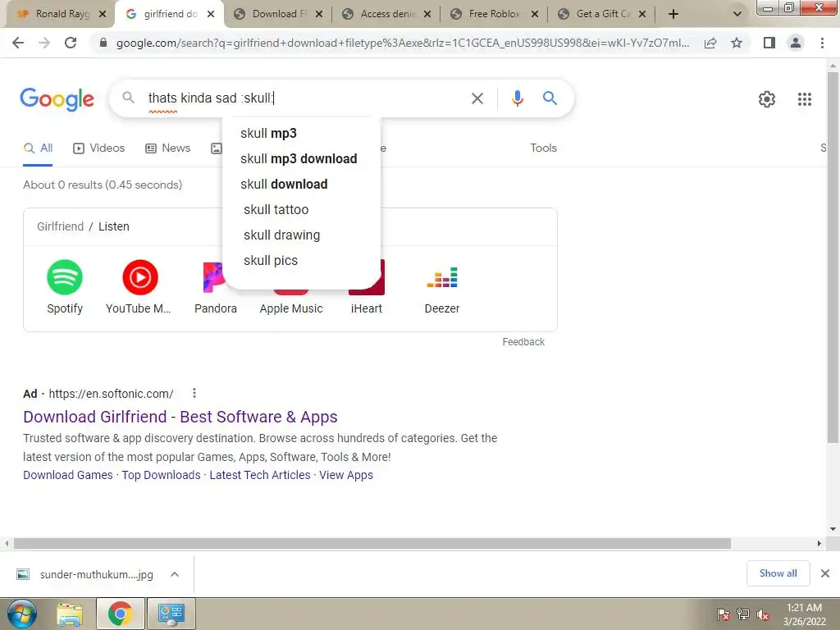Click the Girlfriend breadcrumb in Listen card
840x630 pixels.
click(x=60, y=226)
